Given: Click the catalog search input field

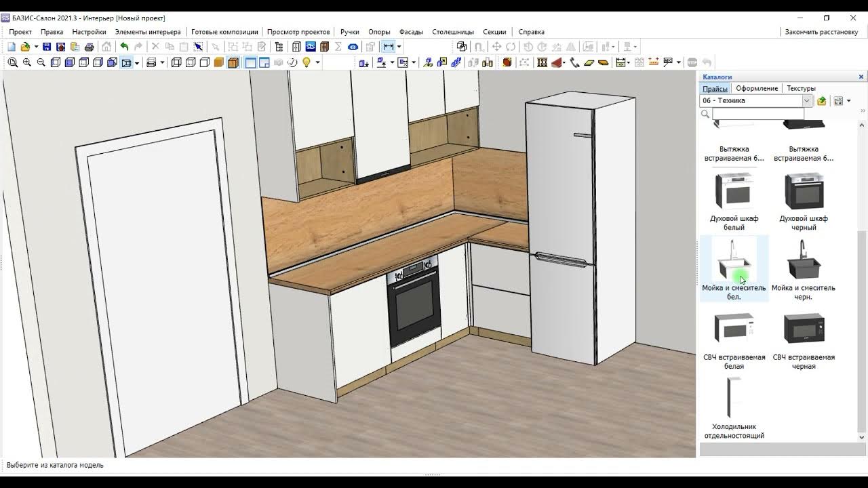Looking at the screenshot, I should tap(758, 114).
